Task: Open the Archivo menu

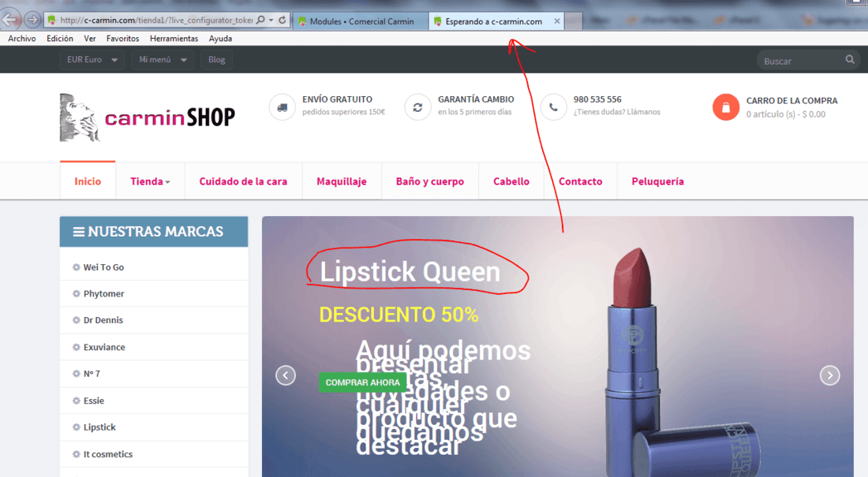Action: click(x=21, y=38)
